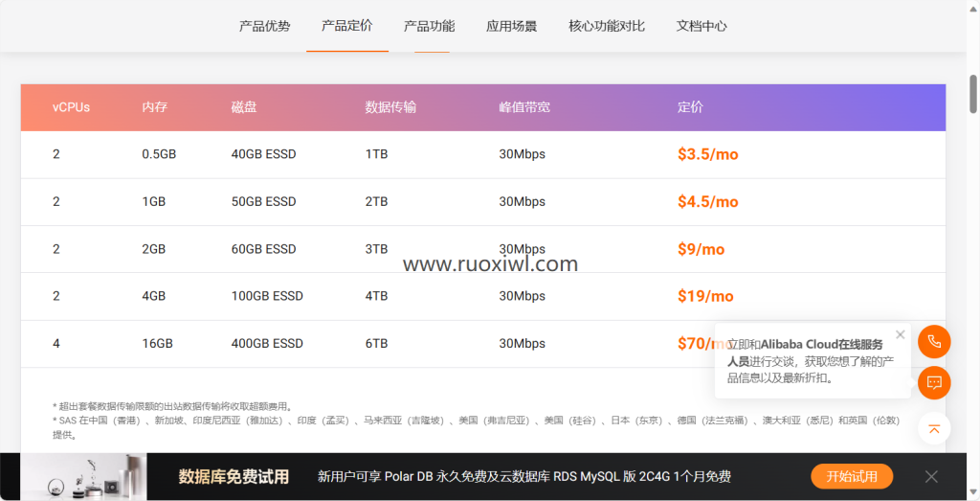The width and height of the screenshot is (980, 501).
Task: Click the 数据库免费试用 banner title
Action: click(234, 476)
